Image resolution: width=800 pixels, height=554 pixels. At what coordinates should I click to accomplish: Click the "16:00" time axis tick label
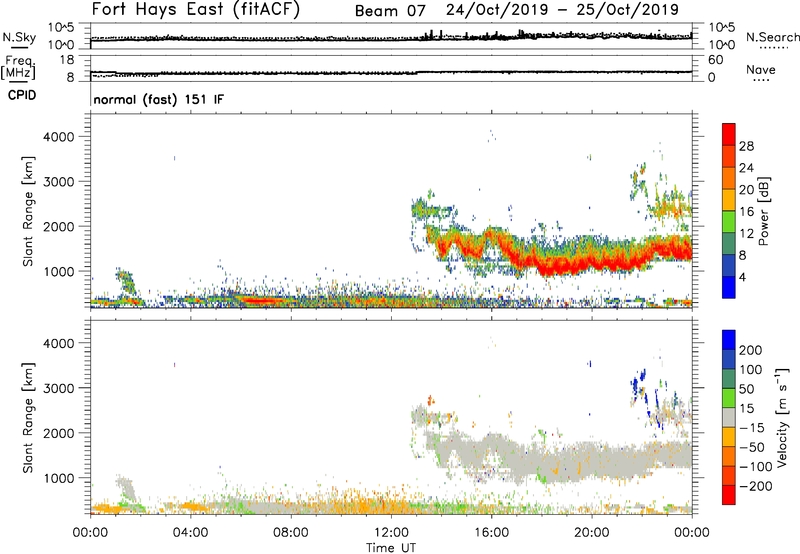[x=491, y=533]
